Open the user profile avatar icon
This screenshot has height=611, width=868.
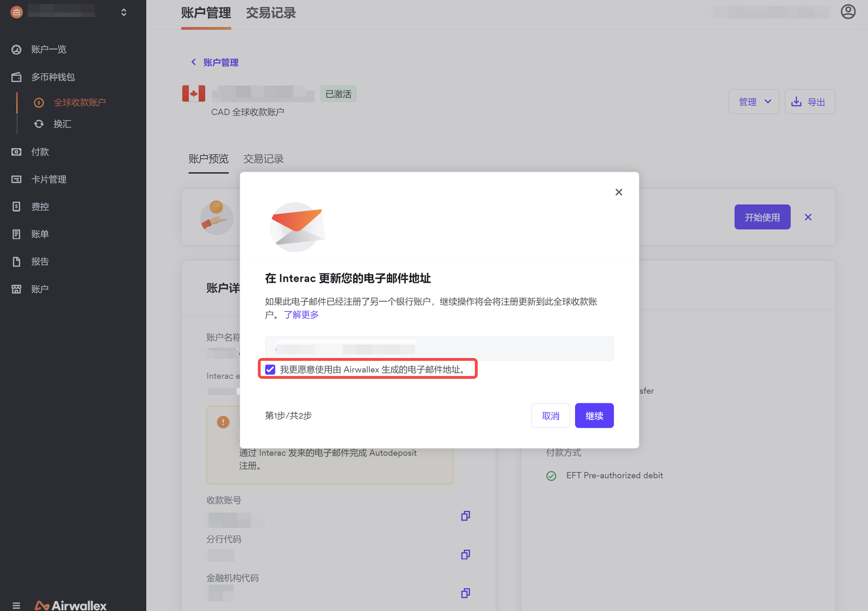(848, 12)
